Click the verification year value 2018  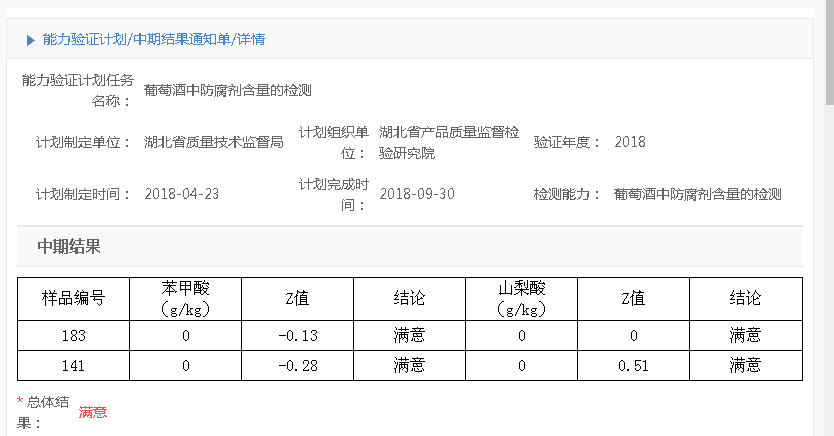[630, 142]
